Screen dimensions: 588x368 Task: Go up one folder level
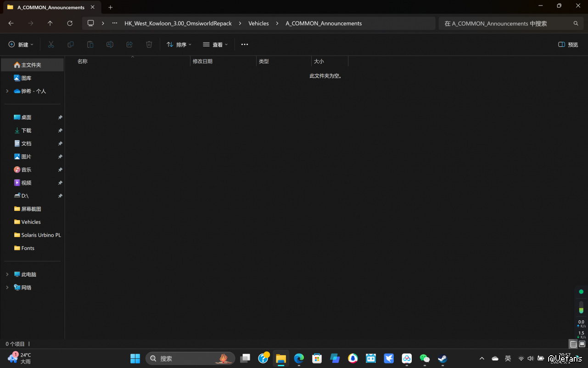50,23
